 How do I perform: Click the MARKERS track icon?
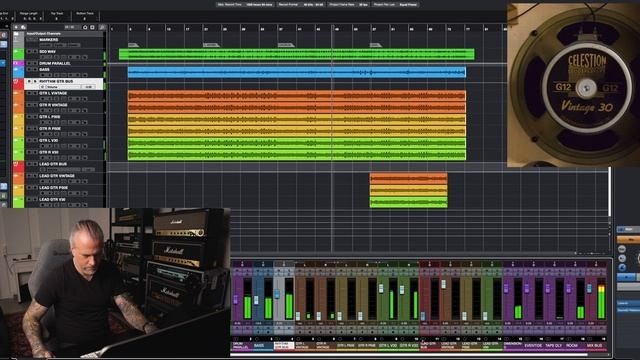[x=18, y=42]
